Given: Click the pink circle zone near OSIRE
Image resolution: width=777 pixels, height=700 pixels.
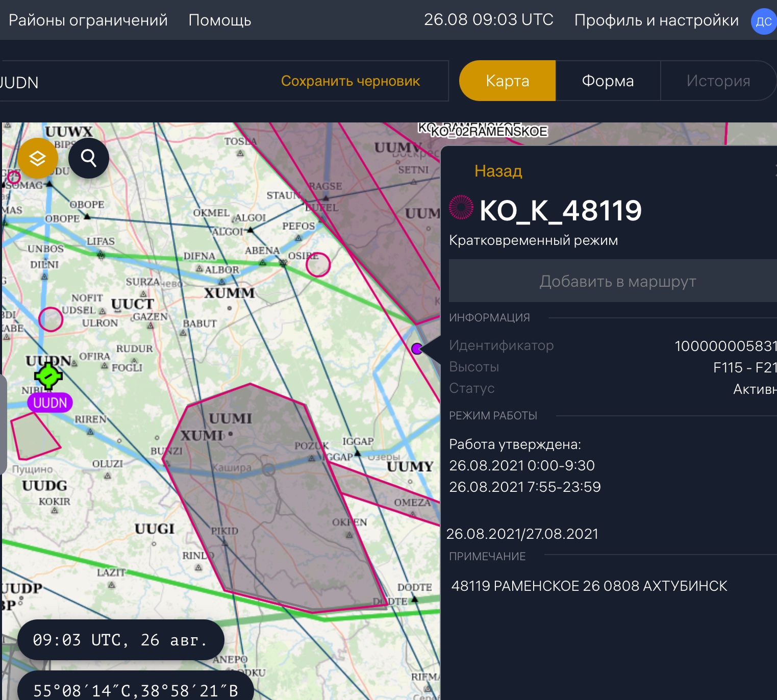Looking at the screenshot, I should 318,264.
